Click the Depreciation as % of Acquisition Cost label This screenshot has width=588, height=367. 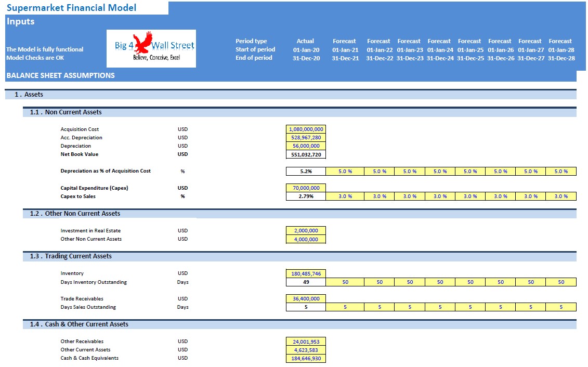[x=106, y=171]
